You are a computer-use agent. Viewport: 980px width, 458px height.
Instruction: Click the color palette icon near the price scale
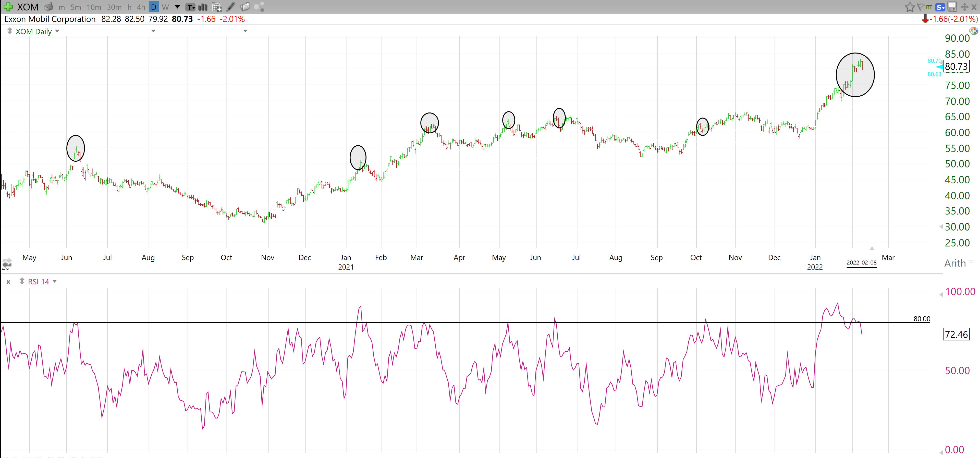974,31
